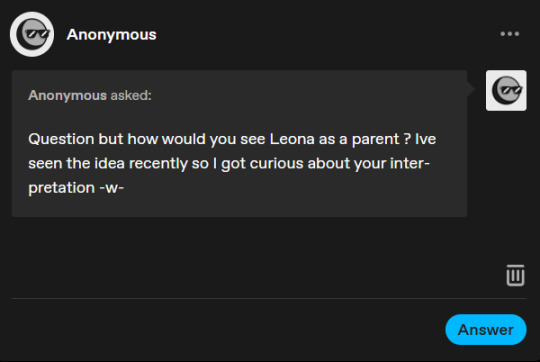540x362 pixels.
Task: Click the "-w-" emoticon ending the ask
Action: (x=111, y=188)
